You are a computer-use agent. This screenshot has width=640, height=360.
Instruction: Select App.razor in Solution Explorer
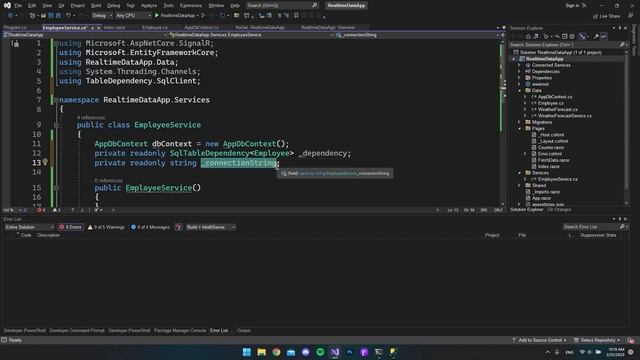[542, 198]
